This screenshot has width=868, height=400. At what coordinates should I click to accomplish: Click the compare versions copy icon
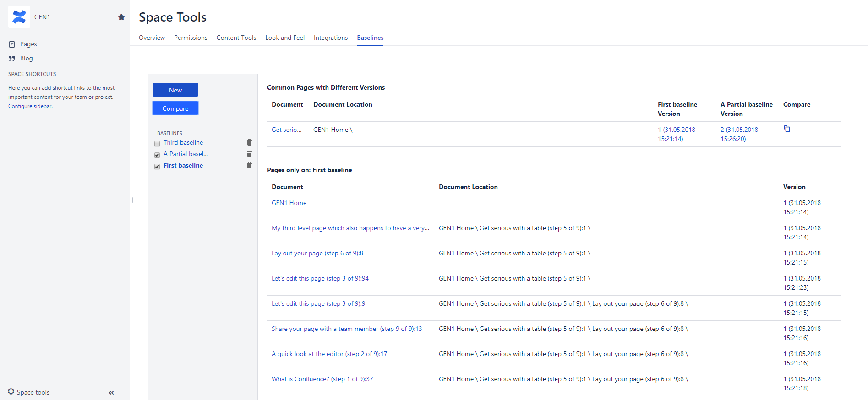click(x=787, y=129)
